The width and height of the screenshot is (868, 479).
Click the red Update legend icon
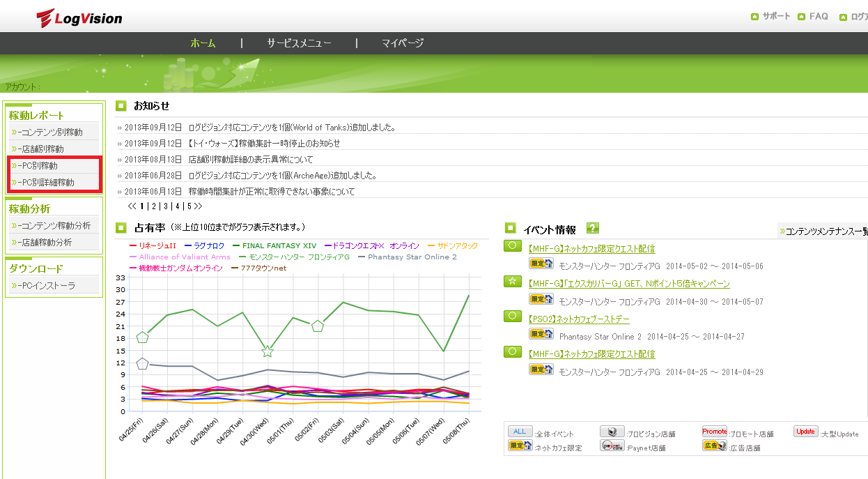(805, 432)
